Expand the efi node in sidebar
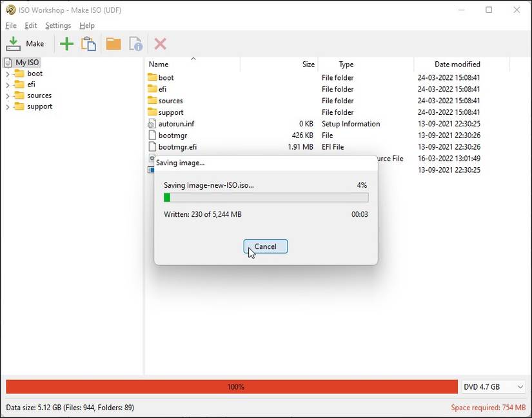The width and height of the screenshot is (532, 418). (9, 84)
